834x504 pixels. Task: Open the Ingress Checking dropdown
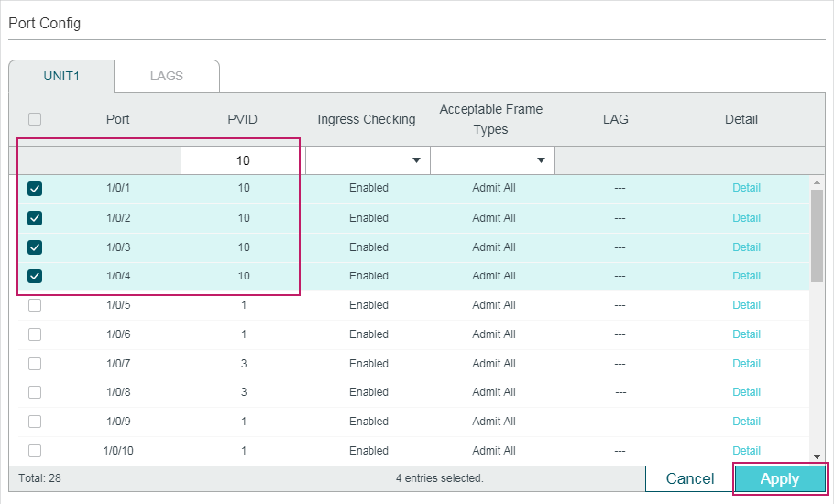coord(368,160)
